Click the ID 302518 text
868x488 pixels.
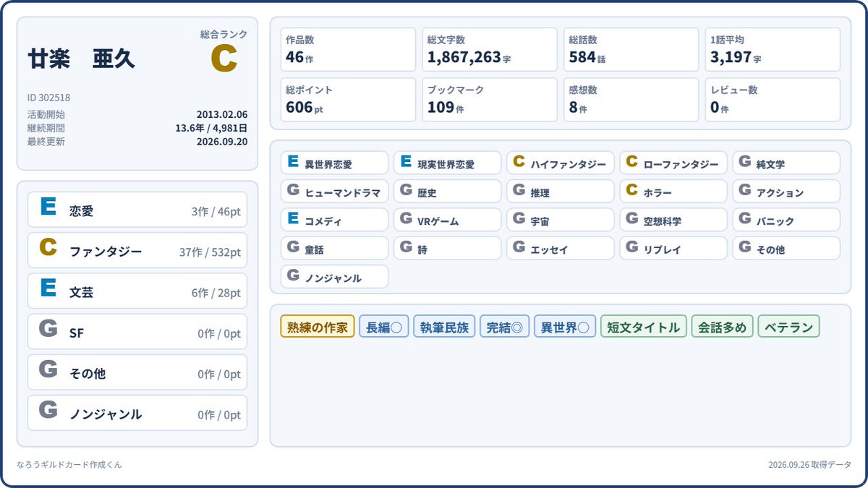pos(48,98)
